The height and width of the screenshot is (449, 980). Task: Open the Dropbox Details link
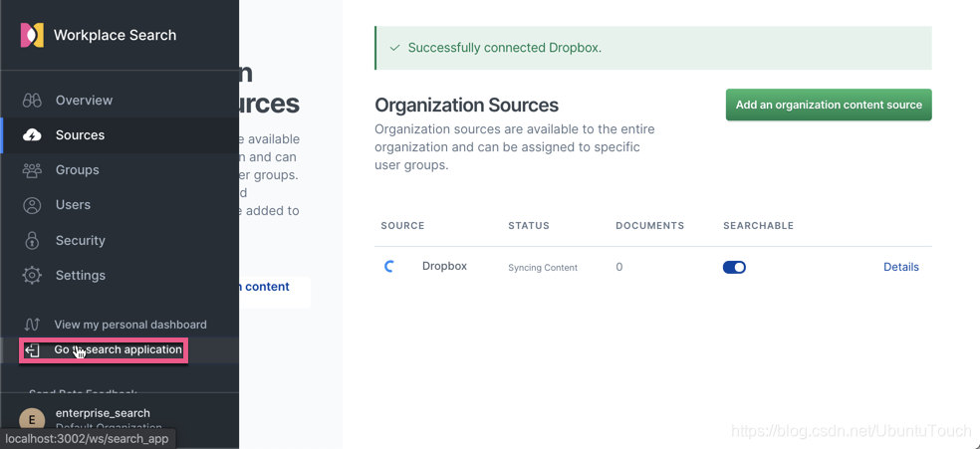[x=900, y=267]
